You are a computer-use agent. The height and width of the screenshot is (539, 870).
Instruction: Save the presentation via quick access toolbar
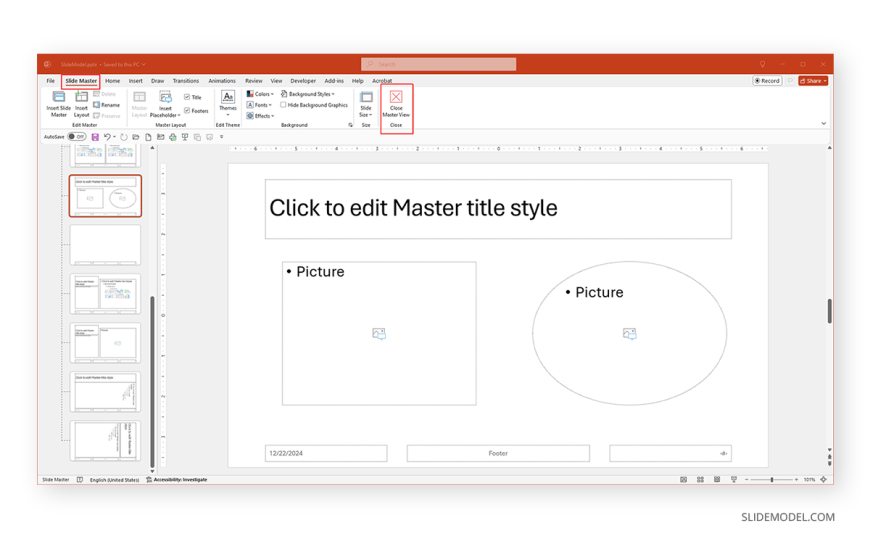coord(95,137)
